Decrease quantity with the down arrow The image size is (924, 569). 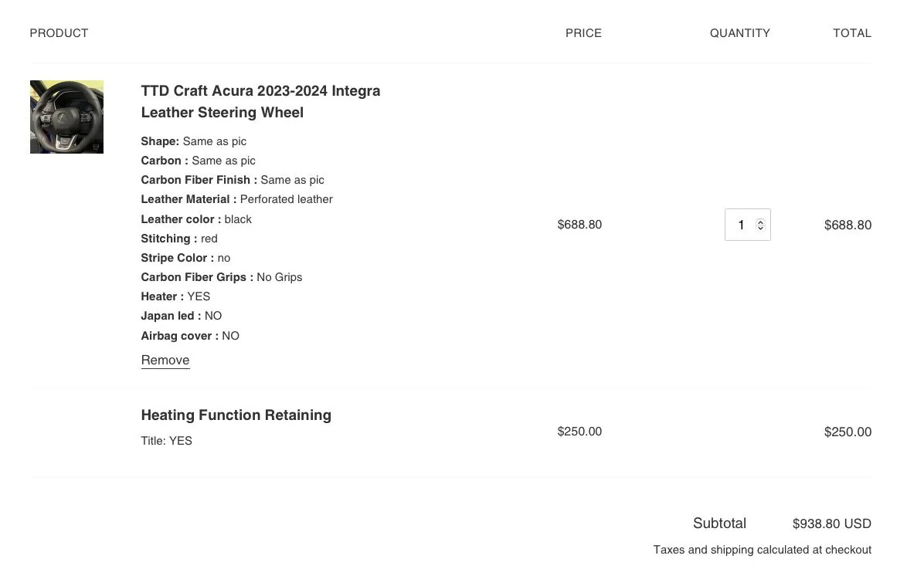tap(761, 229)
